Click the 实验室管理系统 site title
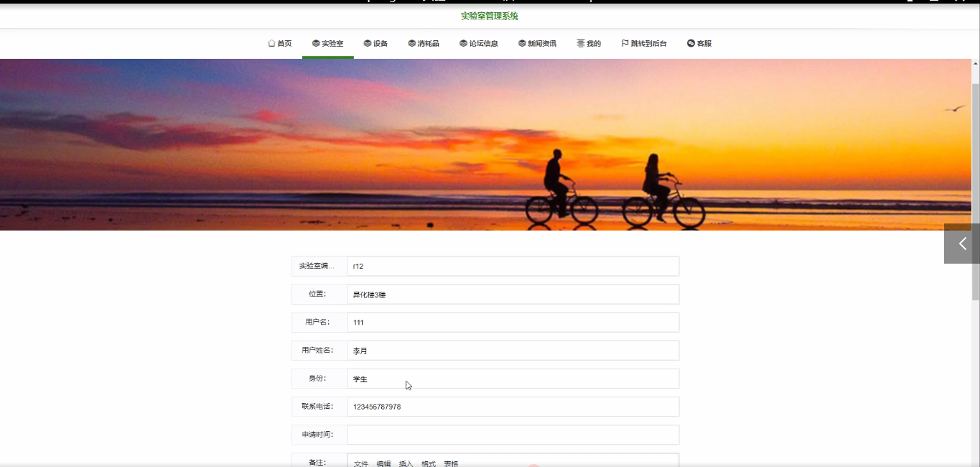The height and width of the screenshot is (467, 980). coord(490,16)
